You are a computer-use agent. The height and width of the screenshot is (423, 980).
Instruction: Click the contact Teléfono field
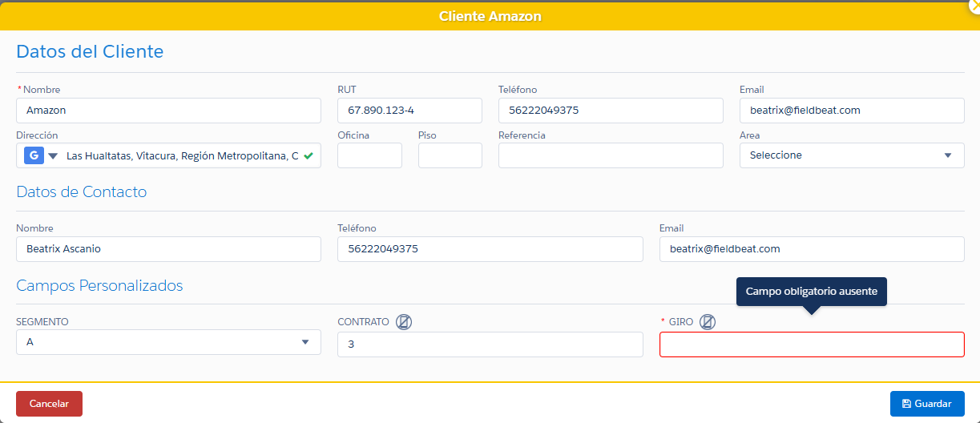pos(490,249)
